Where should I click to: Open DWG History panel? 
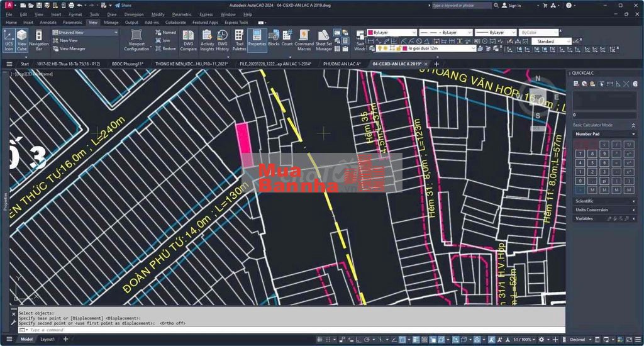coord(223,40)
